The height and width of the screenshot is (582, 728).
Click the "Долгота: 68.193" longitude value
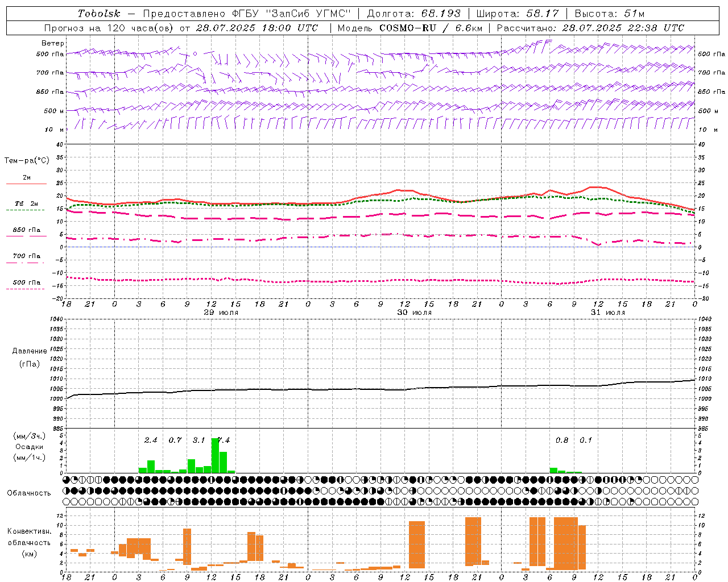pos(413,14)
